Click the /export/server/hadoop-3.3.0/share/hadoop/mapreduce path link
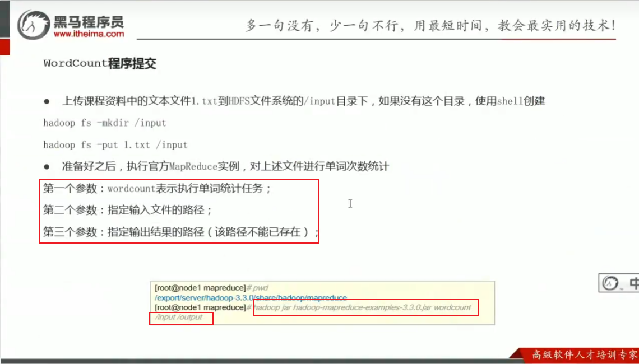Screen dimensions: 639x364 (x=251, y=297)
